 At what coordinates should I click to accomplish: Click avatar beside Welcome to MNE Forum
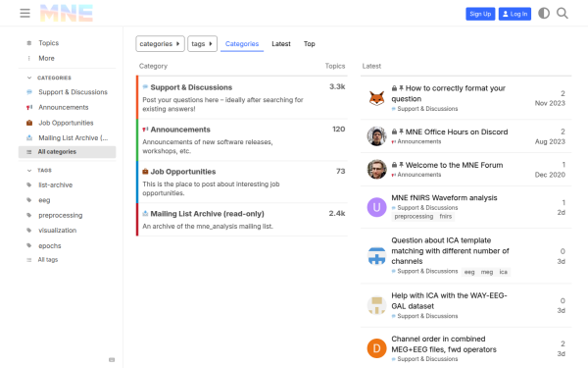click(376, 169)
